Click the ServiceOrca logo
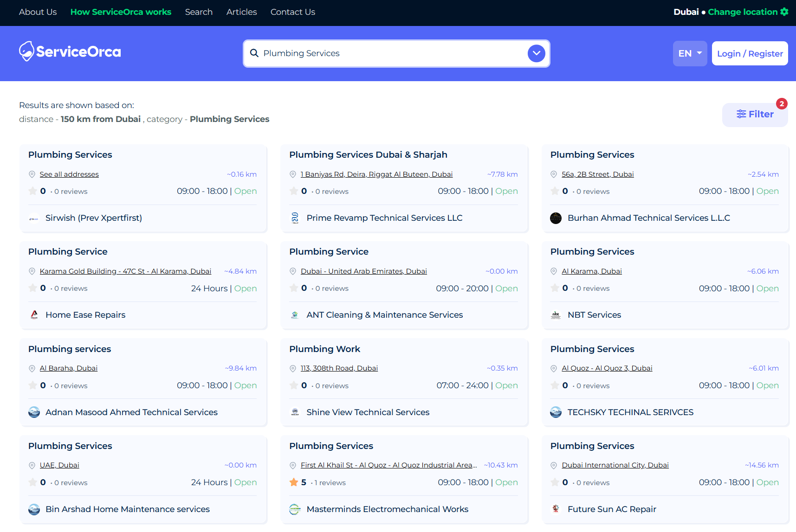 [70, 51]
